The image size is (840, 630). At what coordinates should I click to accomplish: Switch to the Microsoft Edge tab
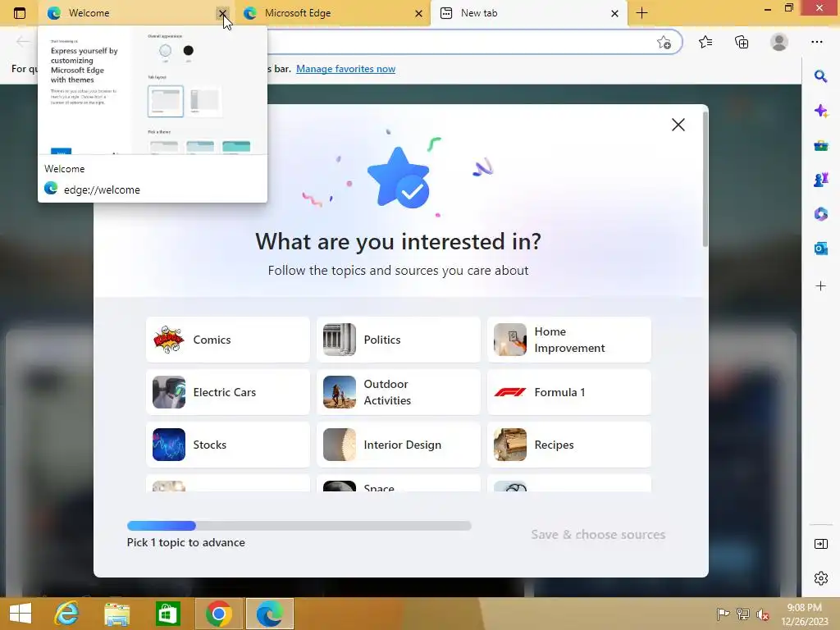tap(332, 13)
